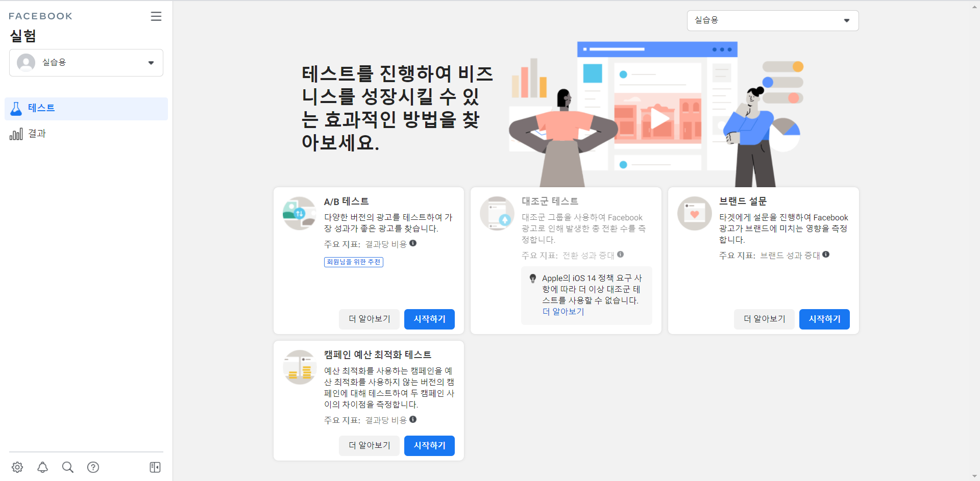Screen dimensions: 980x481
Task: Click the A/B 테스트 card title
Action: coord(347,201)
